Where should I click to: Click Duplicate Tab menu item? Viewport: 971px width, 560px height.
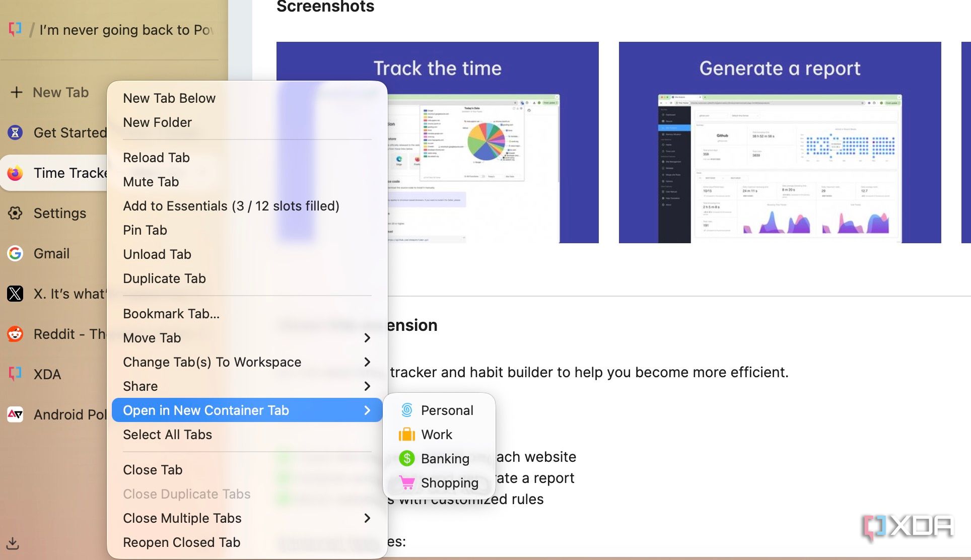point(164,278)
